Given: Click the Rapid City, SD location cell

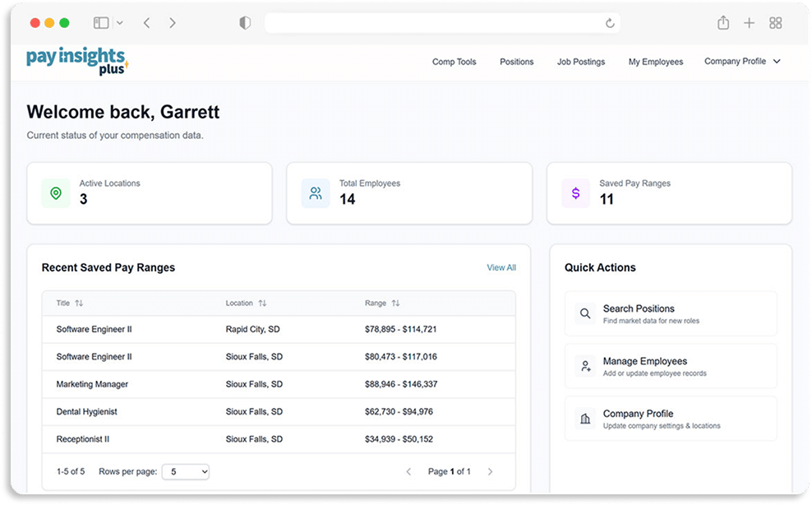Looking at the screenshot, I should coord(252,329).
